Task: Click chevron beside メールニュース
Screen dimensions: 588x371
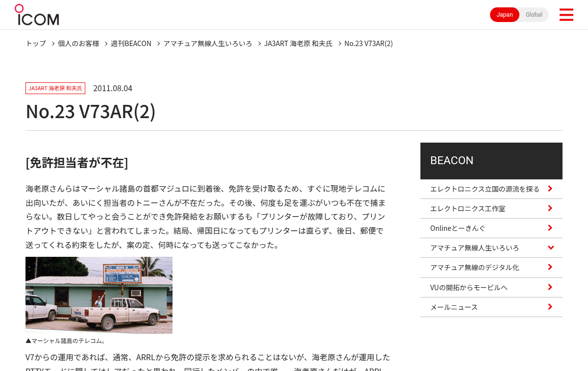Action: [x=550, y=307]
